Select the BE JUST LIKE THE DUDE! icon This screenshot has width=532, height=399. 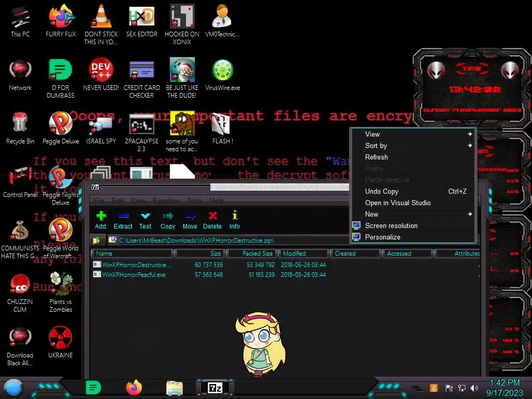point(182,79)
